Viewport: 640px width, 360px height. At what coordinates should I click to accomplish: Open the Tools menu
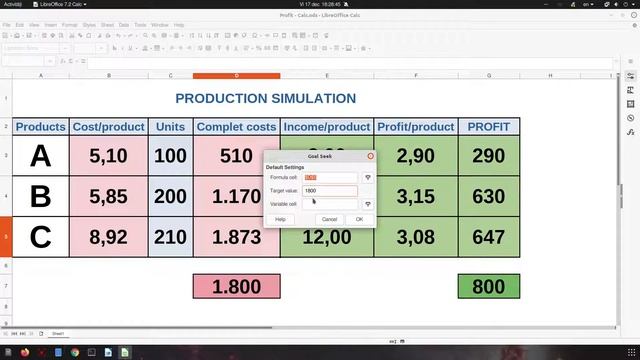click(x=140, y=25)
